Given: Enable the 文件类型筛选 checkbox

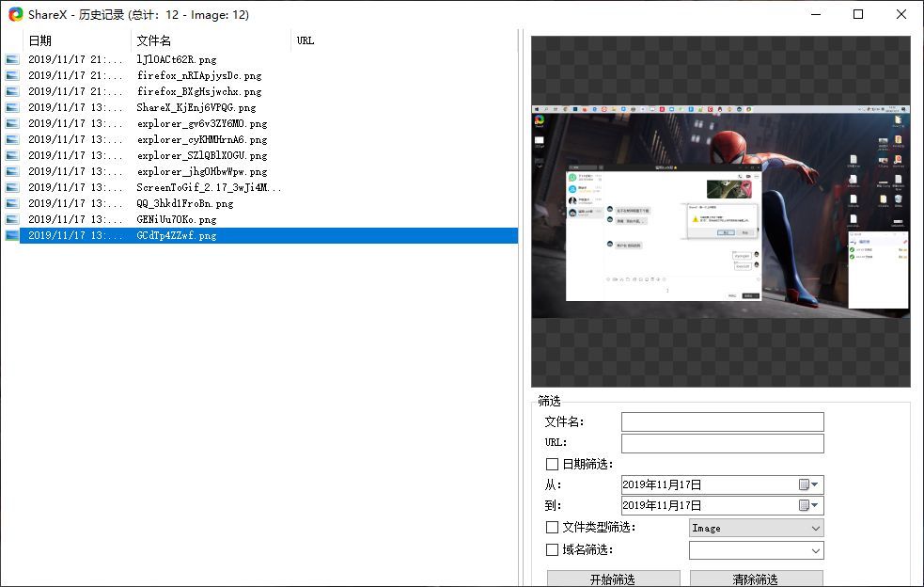Looking at the screenshot, I should (x=552, y=528).
